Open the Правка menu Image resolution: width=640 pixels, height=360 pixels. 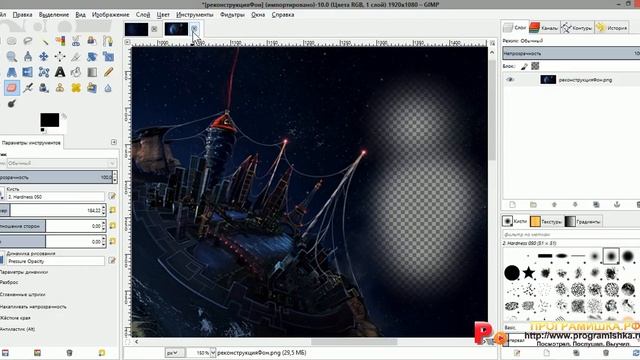22,15
